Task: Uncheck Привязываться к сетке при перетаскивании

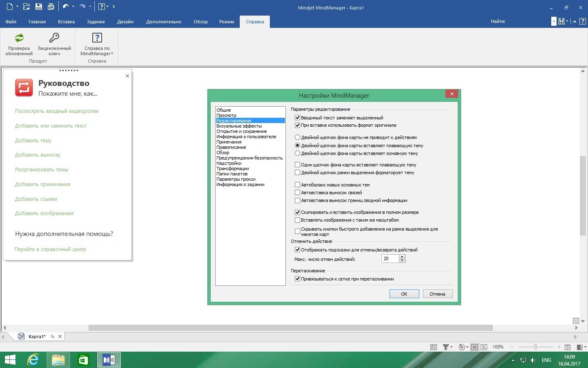Action: (x=297, y=279)
